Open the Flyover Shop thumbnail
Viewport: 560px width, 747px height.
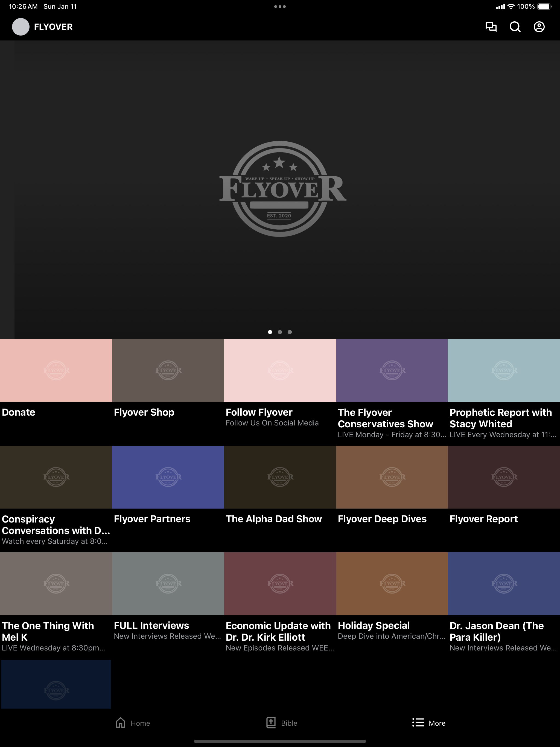[x=168, y=370]
